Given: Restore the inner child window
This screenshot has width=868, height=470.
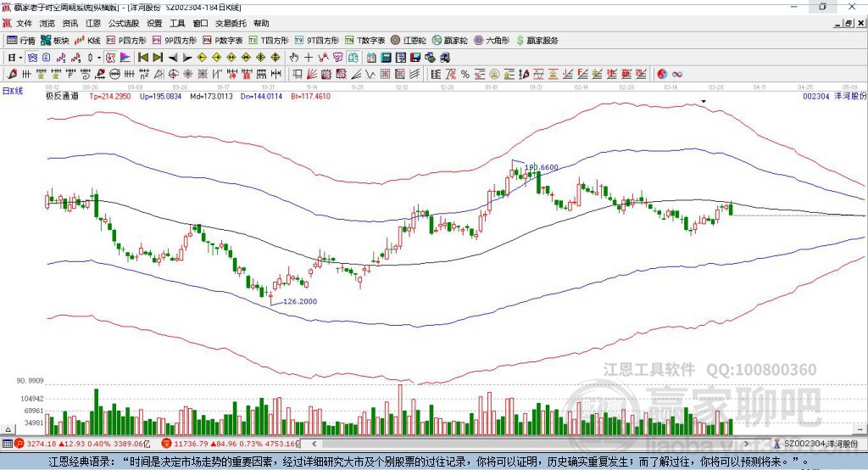Looking at the screenshot, I should 848,23.
